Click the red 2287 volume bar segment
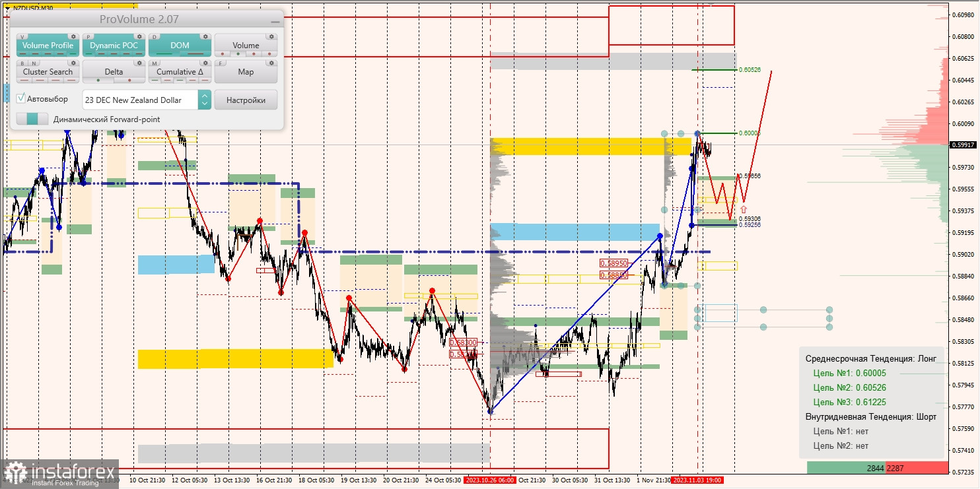Screen dimensions: 980x489 tap(917, 467)
